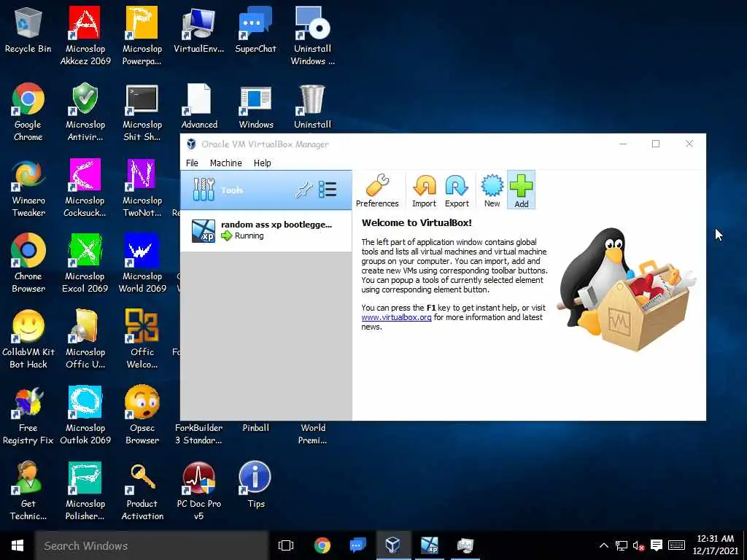Viewport: 747px width, 560px height.
Task: Select the Windows desktop shortcut icon
Action: pos(256,106)
